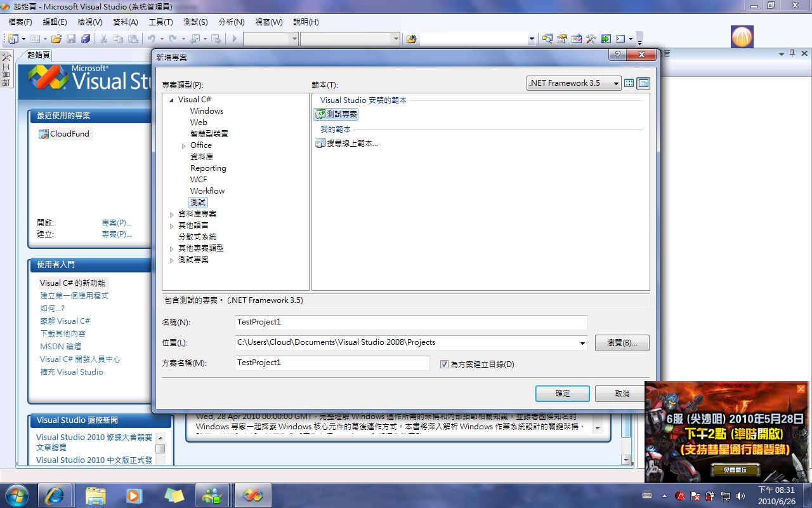The image size is (812, 508).
Task: Open the Object Browser toolbar icon
Action: coord(576,39)
